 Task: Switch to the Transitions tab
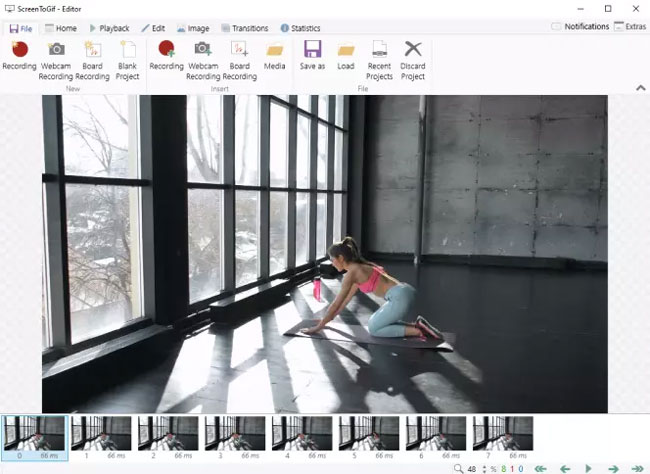pyautogui.click(x=245, y=28)
